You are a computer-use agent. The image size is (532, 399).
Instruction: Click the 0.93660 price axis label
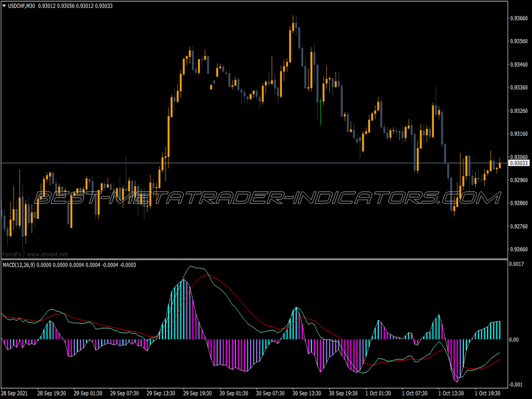(519, 18)
